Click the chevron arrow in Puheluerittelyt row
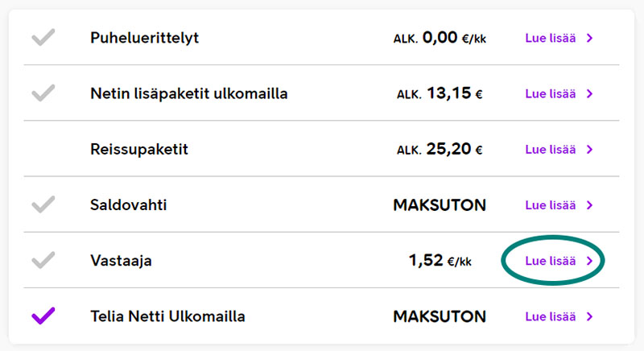The width and height of the screenshot is (644, 351). coord(590,38)
